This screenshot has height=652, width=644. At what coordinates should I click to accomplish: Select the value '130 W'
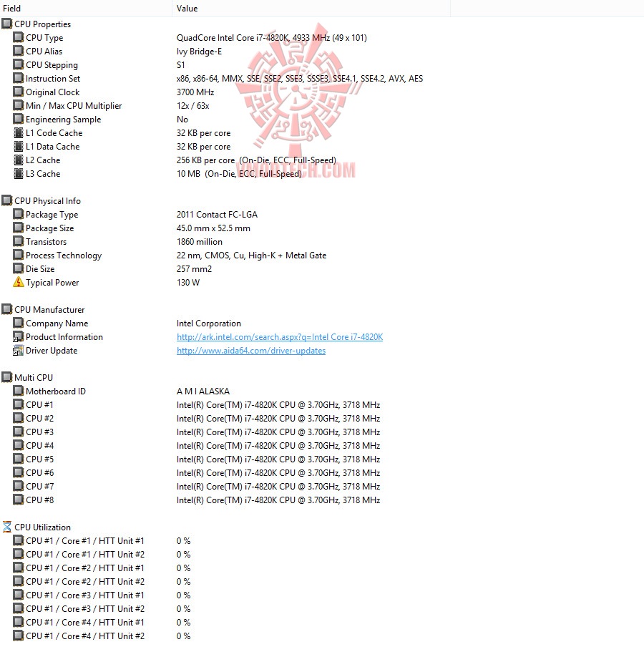pos(188,282)
